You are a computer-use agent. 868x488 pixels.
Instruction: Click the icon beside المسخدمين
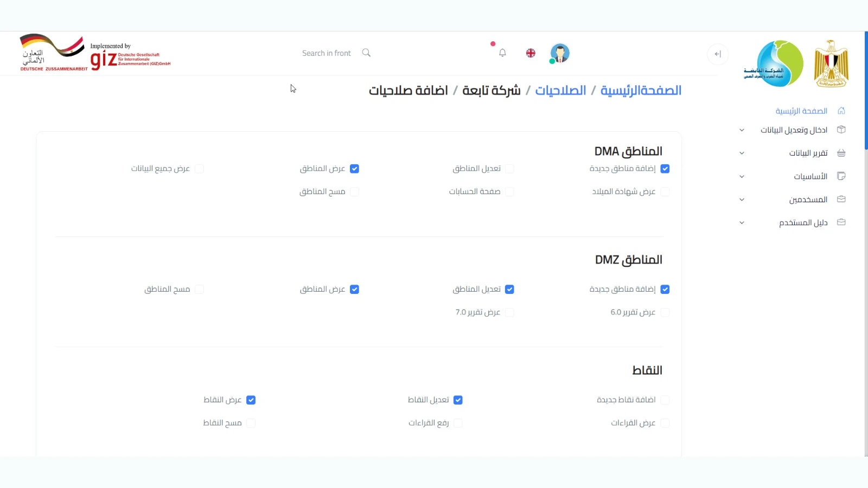(x=841, y=199)
